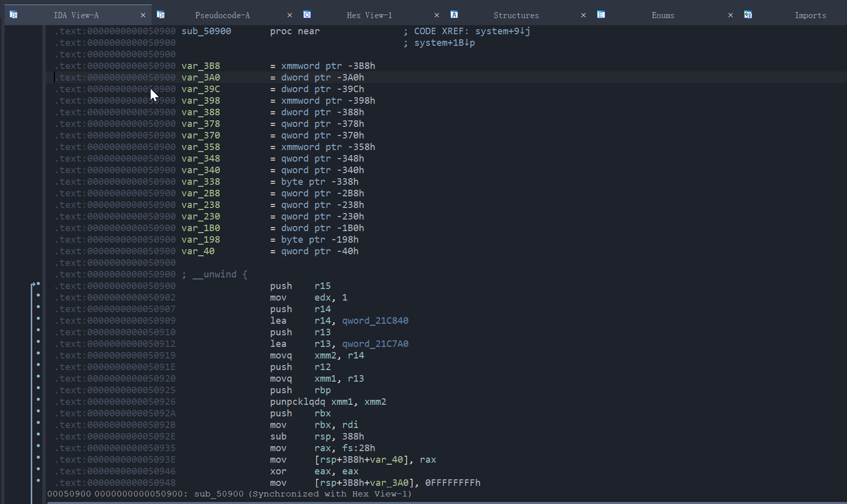Image resolution: width=847 pixels, height=504 pixels.
Task: Switch to the IDA View-A tab
Action: tap(76, 15)
